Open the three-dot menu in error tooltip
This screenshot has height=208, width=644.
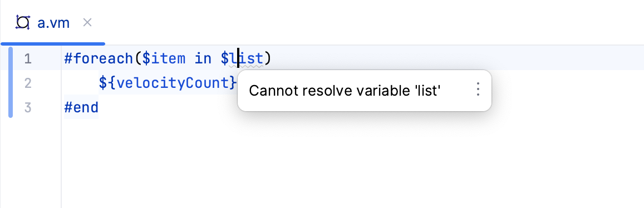click(x=478, y=89)
